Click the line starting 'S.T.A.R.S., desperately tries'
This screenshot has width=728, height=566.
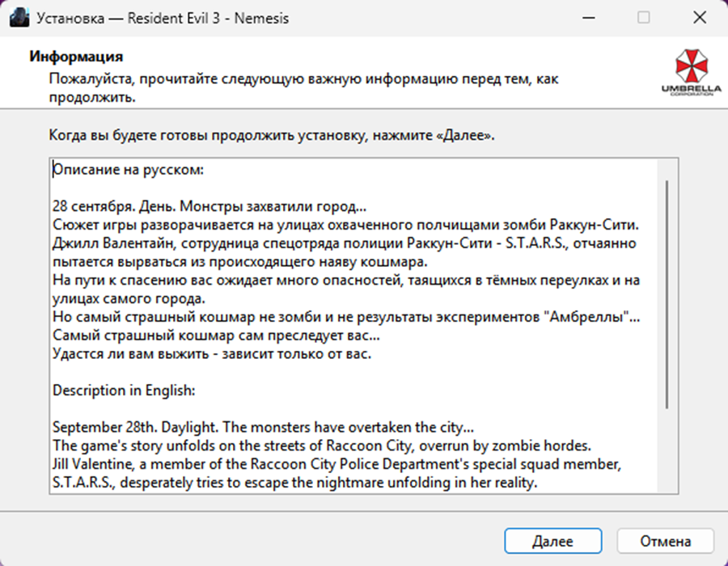pos(294,483)
